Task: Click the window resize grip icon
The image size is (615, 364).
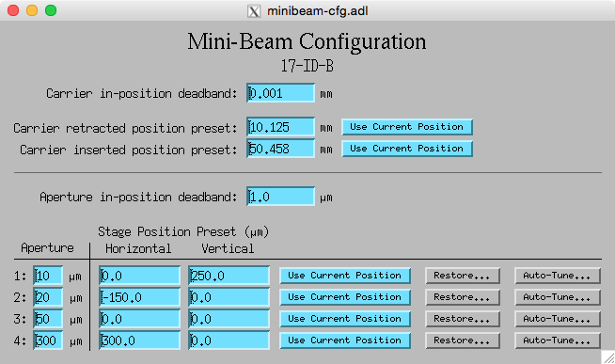Action: 608,357
